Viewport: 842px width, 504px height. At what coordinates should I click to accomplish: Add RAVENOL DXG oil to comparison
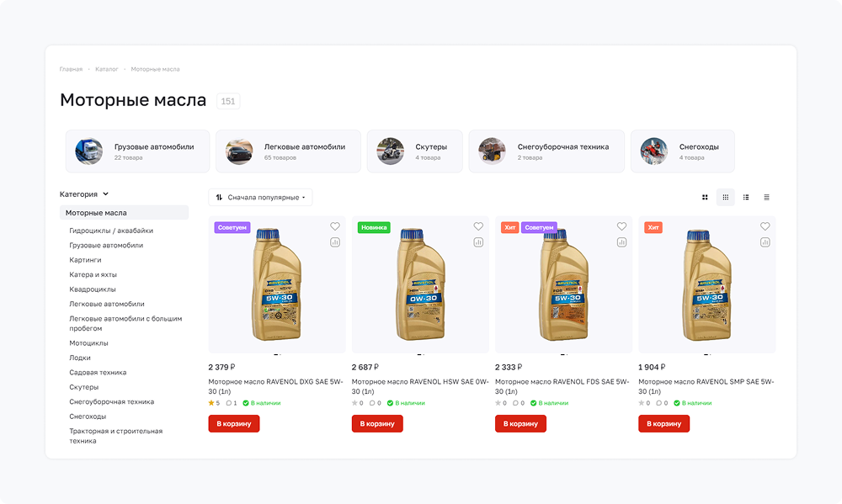pos(335,242)
